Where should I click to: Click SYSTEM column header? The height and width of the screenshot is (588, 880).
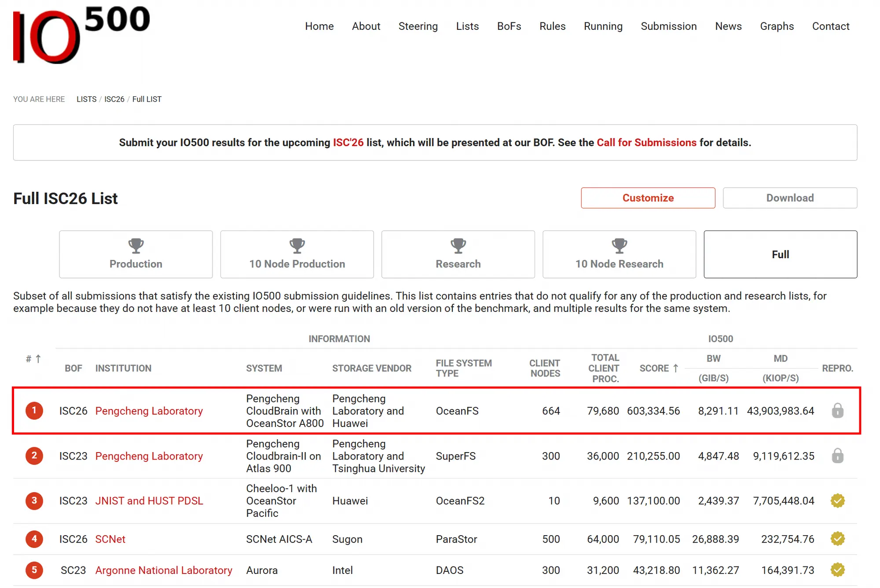point(264,368)
